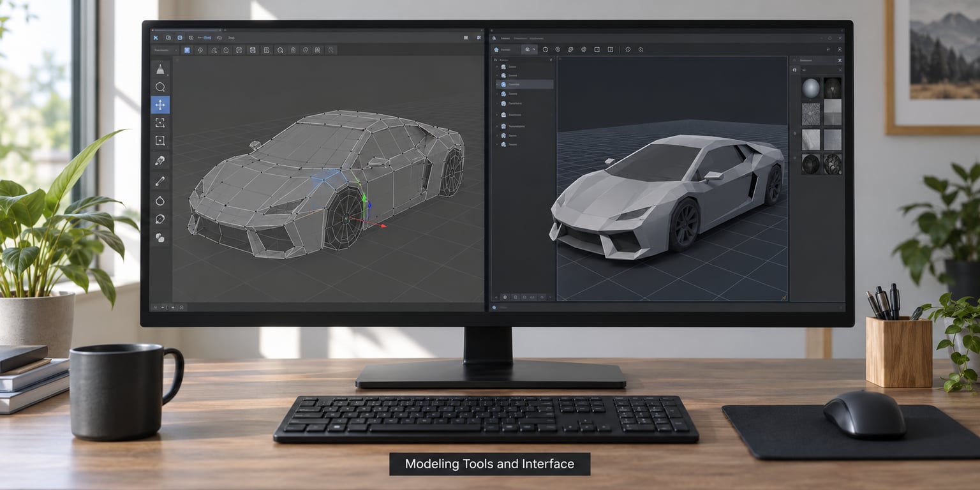This screenshot has width=980, height=490.
Task: Click the magnifier icon in render window toolbar
Action: (x=641, y=49)
